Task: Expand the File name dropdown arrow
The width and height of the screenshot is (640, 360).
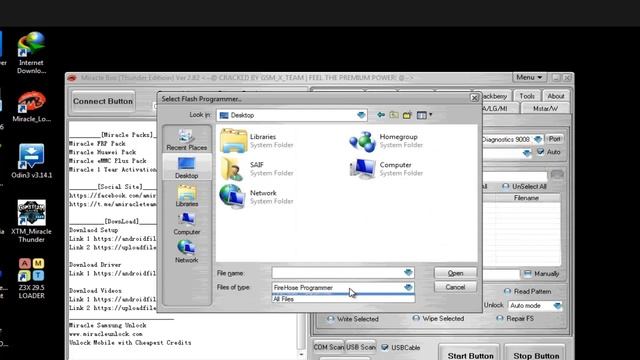Action: pos(408,273)
